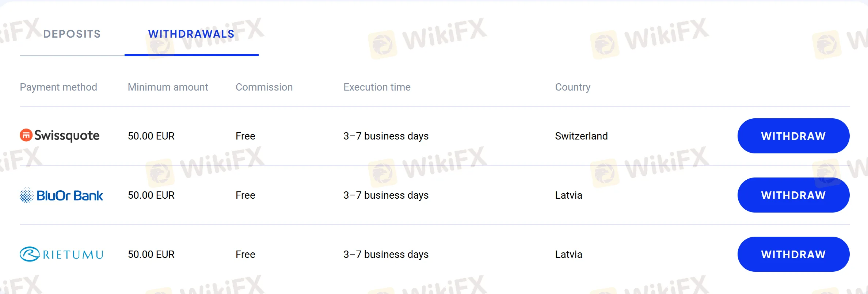Click the Swissquote 50.00 EUR minimum amount
868x294 pixels.
pyautogui.click(x=151, y=136)
